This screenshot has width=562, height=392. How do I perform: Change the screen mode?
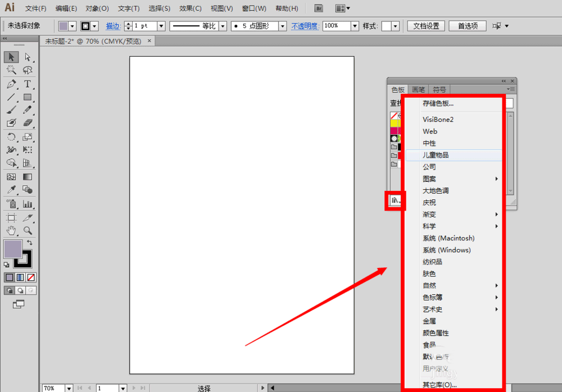pyautogui.click(x=19, y=304)
